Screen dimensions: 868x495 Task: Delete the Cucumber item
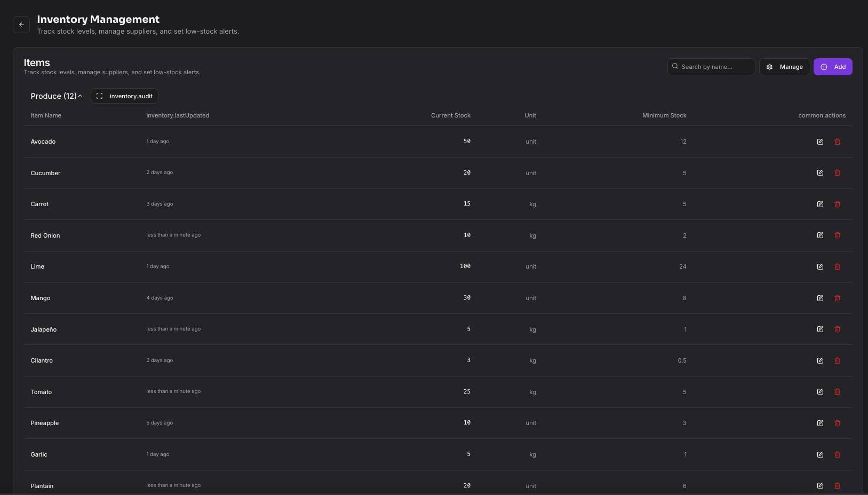837,172
